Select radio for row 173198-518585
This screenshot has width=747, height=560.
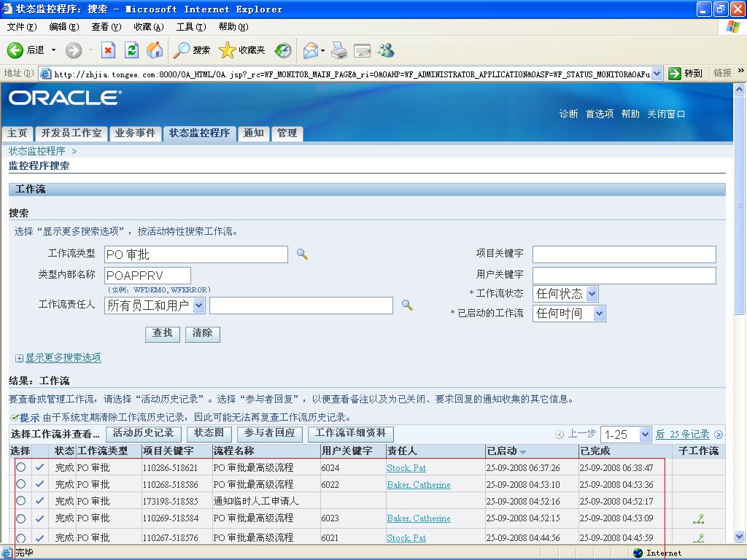coord(20,500)
